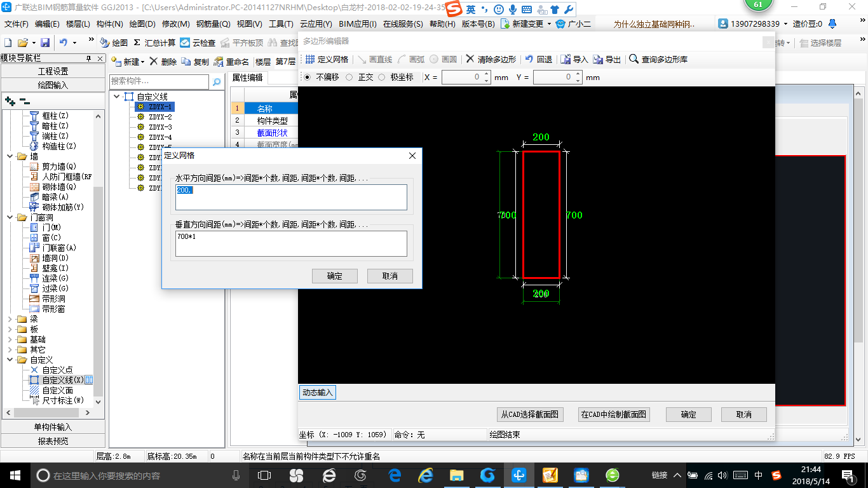
Task: Click the new file icon in main toolbar
Action: (x=8, y=43)
